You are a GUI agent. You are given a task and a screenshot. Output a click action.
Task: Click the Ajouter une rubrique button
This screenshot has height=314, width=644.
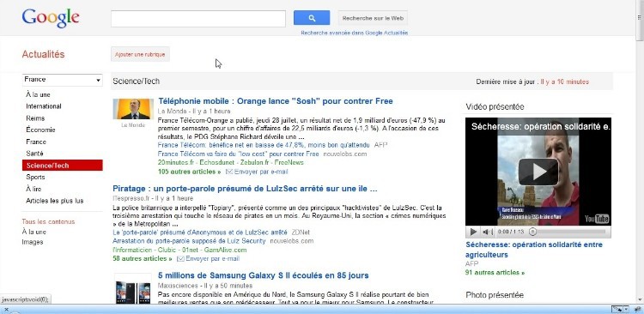tap(140, 54)
